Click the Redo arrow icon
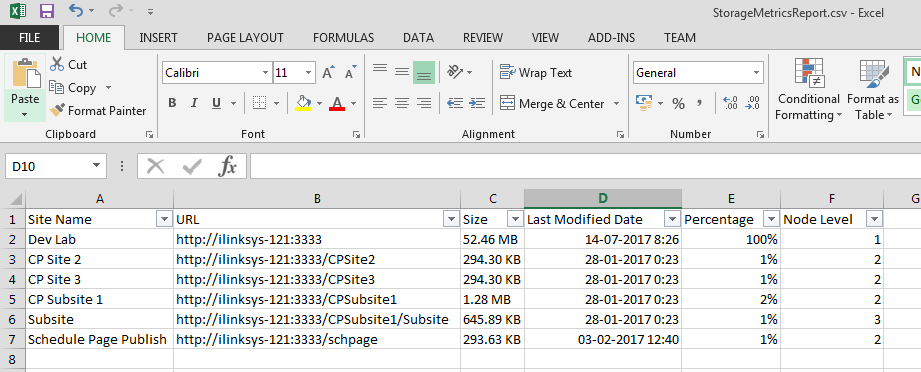This screenshot has width=921, height=372. pos(116,10)
